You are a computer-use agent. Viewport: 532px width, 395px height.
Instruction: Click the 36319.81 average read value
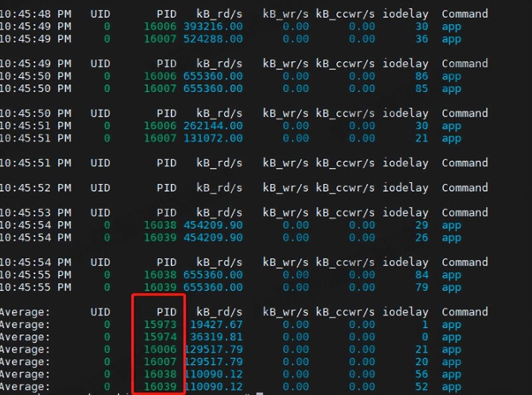pyautogui.click(x=216, y=337)
